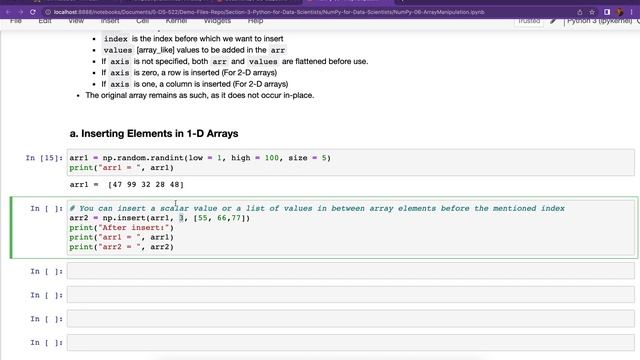Go forward using the browser forward arrow
Image resolution: width=640 pixels, height=360 pixels.
pyautogui.click(x=20, y=12)
